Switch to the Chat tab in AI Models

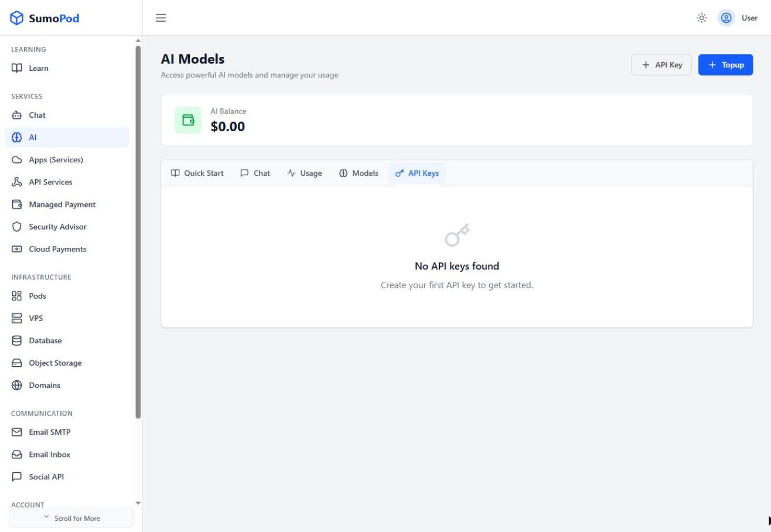[x=255, y=173]
